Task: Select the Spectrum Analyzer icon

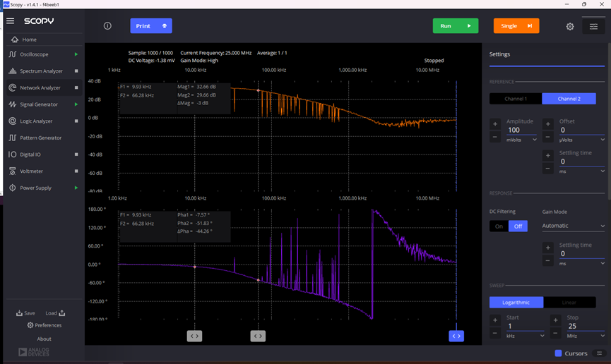Action: coord(13,71)
